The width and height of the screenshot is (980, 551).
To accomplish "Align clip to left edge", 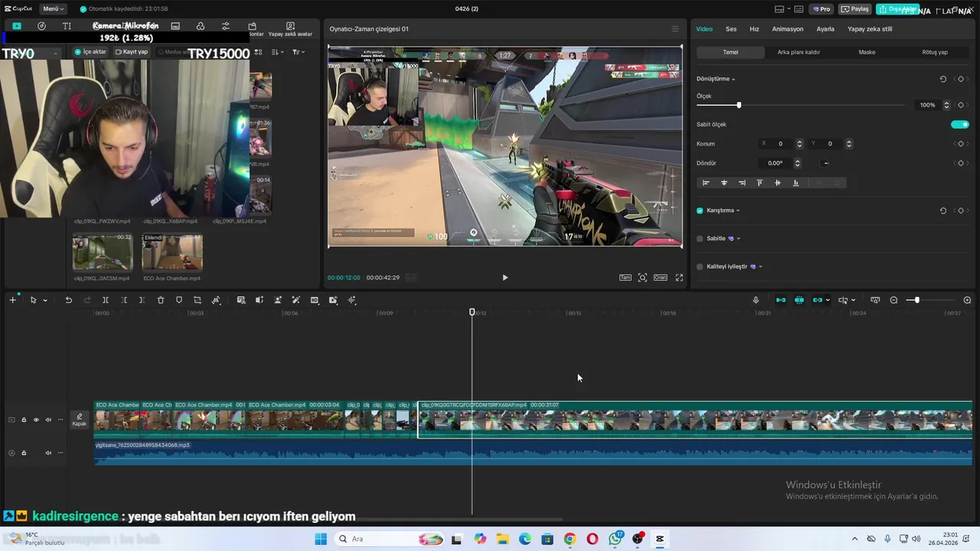I will [706, 183].
